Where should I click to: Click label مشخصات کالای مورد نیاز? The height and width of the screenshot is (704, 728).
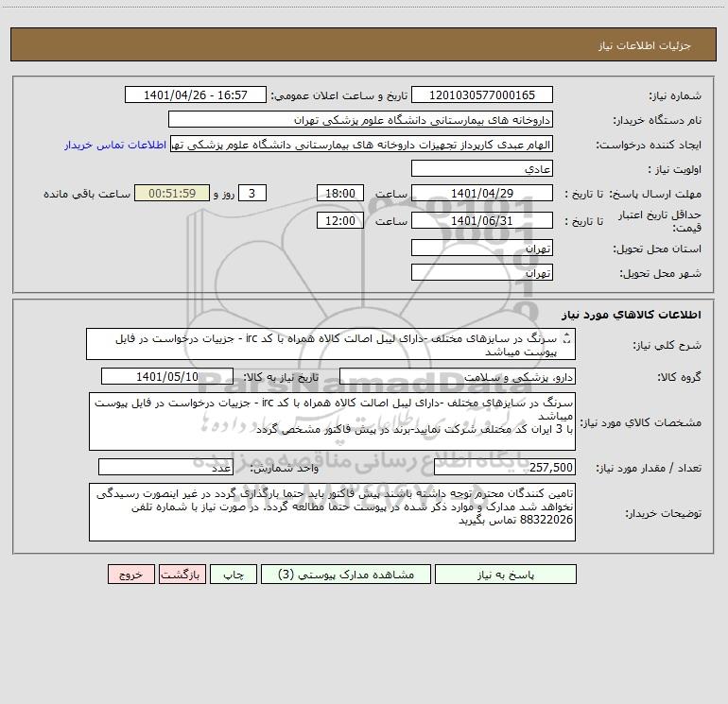tap(641, 422)
